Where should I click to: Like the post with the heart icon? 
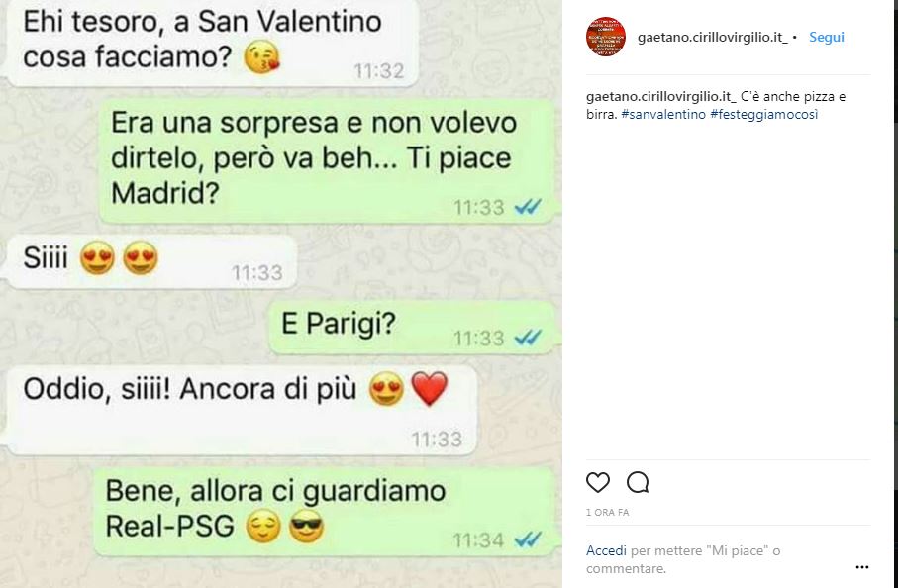(598, 483)
